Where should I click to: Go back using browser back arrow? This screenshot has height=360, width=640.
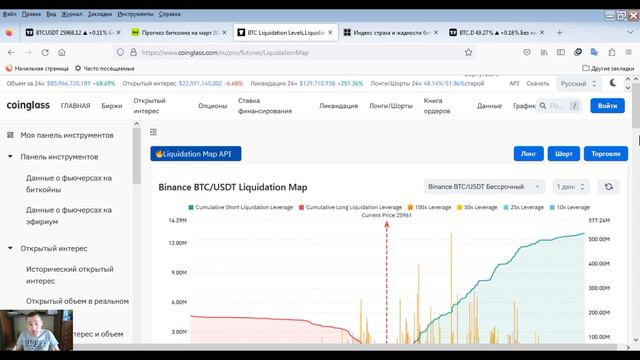tap(11, 53)
